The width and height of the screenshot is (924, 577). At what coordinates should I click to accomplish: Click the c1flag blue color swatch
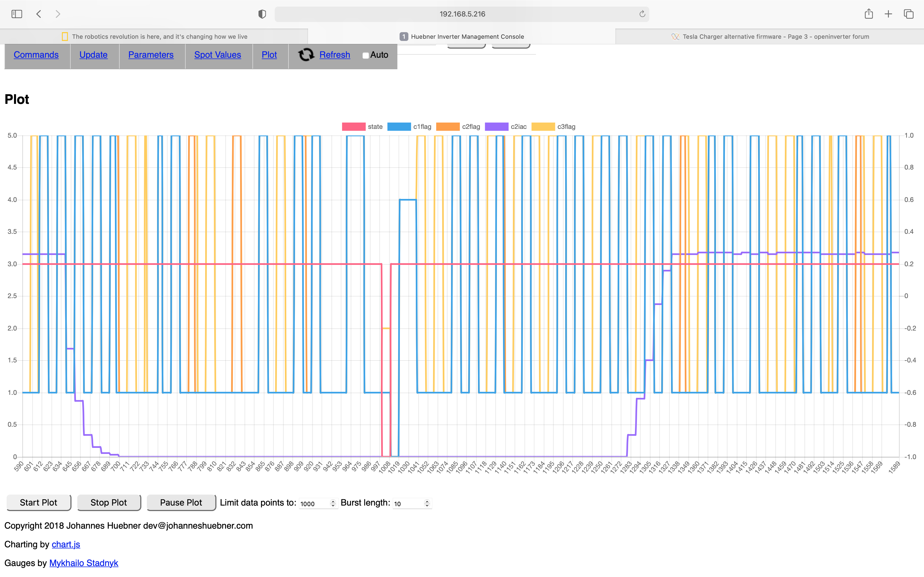click(399, 127)
